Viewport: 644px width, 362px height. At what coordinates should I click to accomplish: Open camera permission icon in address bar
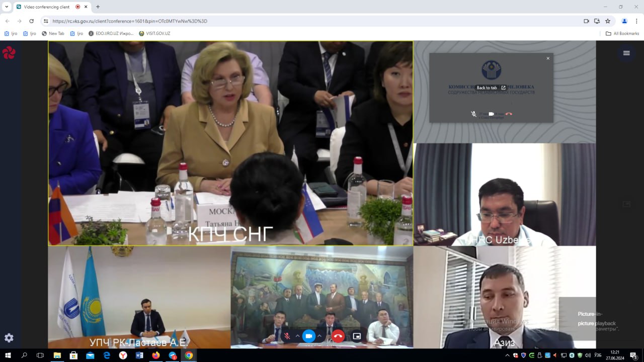pyautogui.click(x=586, y=21)
